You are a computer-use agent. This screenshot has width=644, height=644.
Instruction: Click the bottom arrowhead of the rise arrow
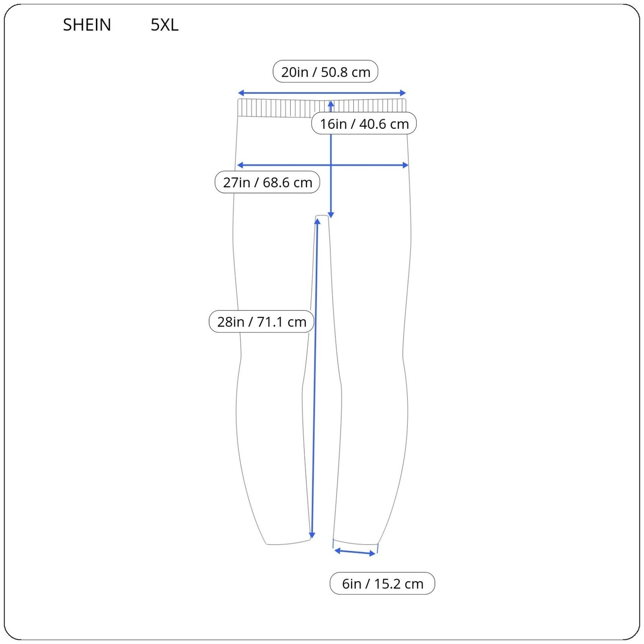click(331, 215)
